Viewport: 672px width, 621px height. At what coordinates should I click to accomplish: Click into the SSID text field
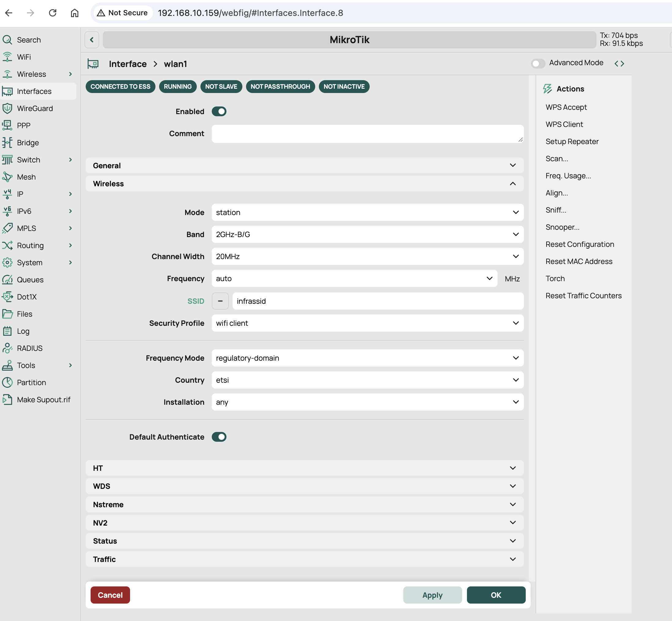(x=377, y=301)
